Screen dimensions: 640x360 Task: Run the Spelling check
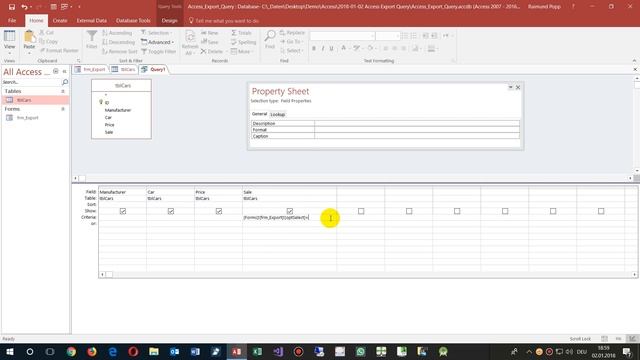point(243,42)
